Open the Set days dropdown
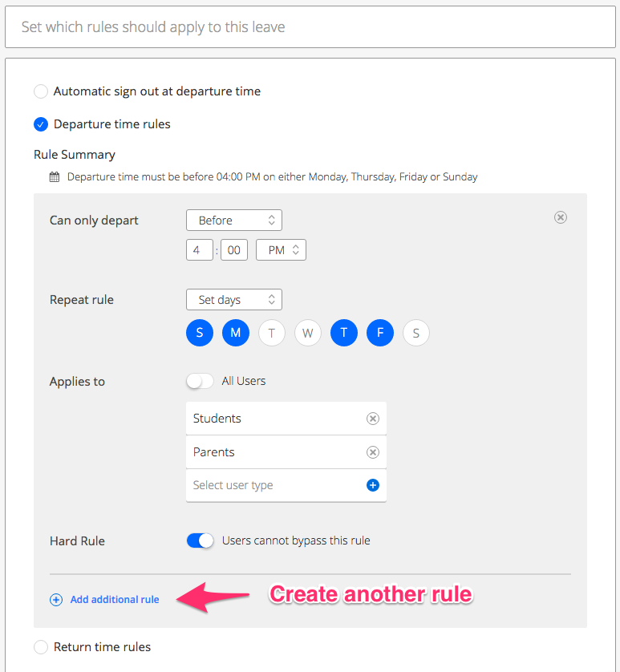This screenshot has height=672, width=620. 234,300
